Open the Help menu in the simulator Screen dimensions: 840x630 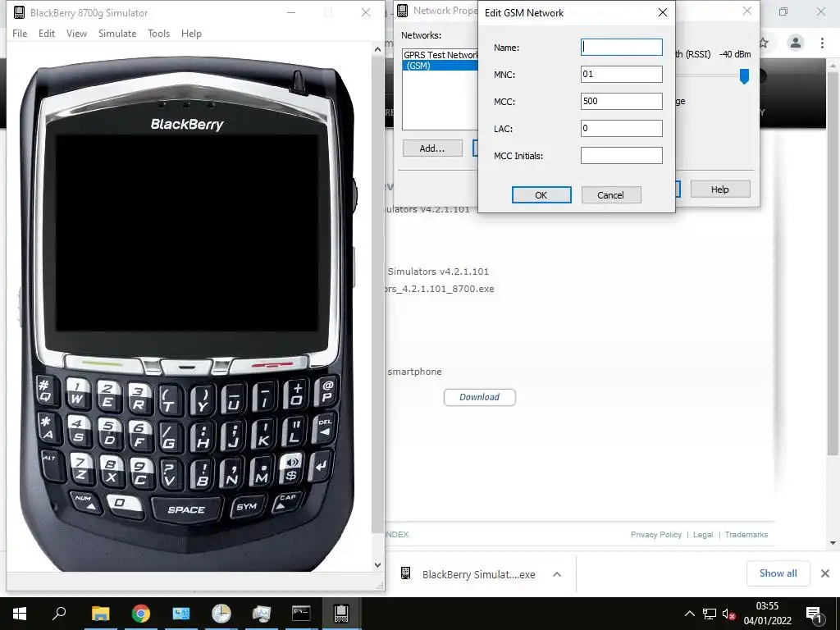[x=191, y=33]
